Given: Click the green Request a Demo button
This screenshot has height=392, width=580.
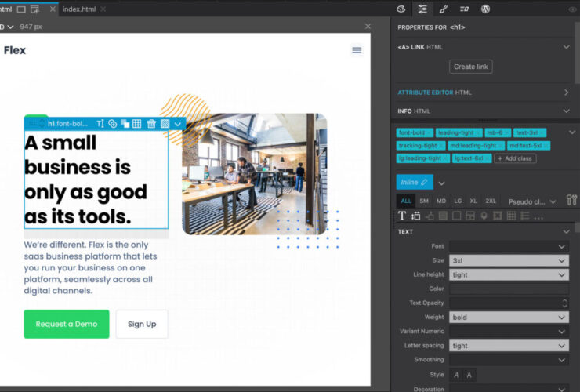Looking at the screenshot, I should click(66, 324).
